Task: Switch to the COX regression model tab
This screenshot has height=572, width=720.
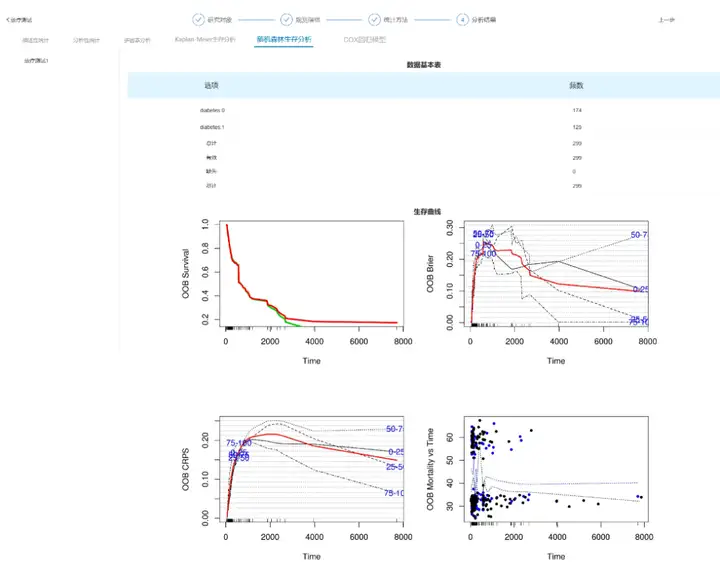Action: 365,40
